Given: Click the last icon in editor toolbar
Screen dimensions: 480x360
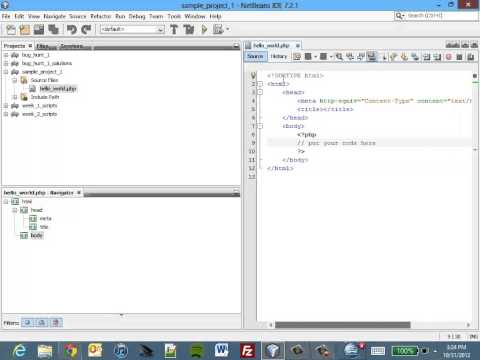Looking at the screenshot, I should click(470, 57).
